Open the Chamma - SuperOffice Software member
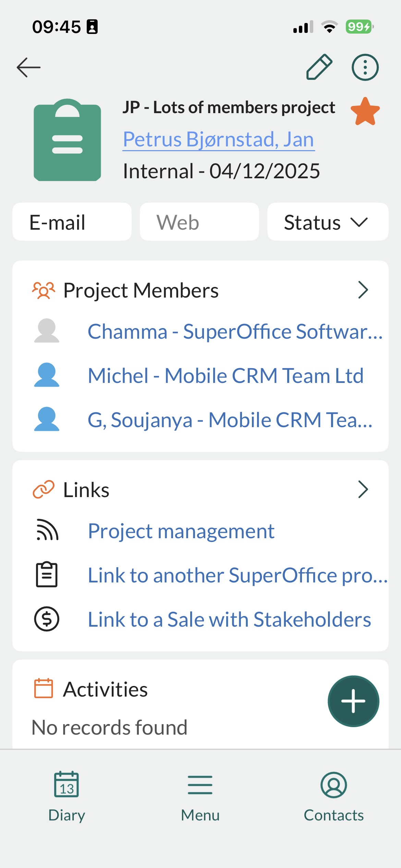This screenshot has height=868, width=401. pos(235,331)
